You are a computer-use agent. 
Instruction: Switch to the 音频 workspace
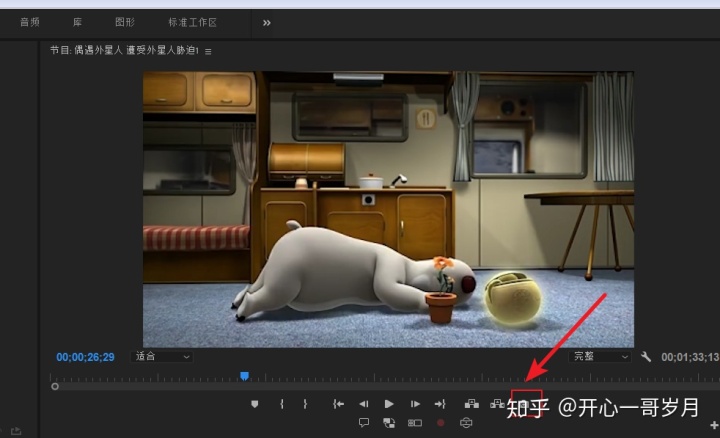[x=30, y=22]
